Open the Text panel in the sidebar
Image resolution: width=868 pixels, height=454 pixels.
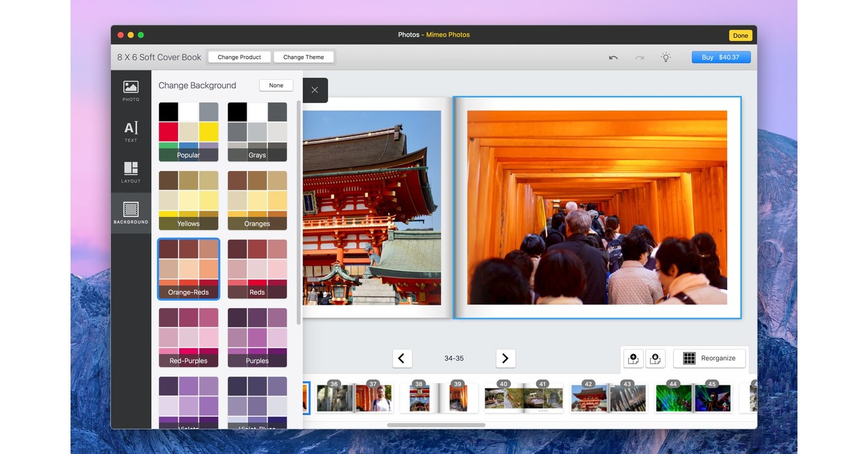point(130,129)
